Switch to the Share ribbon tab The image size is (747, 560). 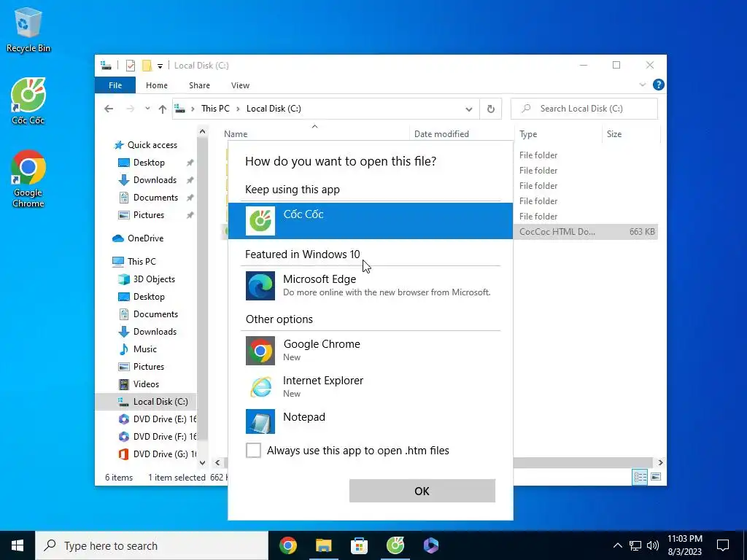(199, 85)
